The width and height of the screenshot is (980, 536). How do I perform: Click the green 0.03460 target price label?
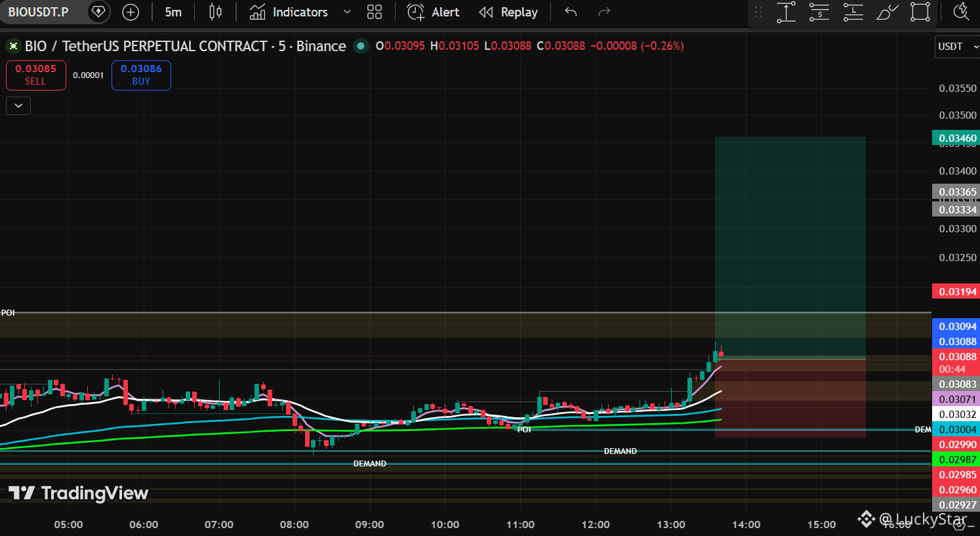[956, 138]
